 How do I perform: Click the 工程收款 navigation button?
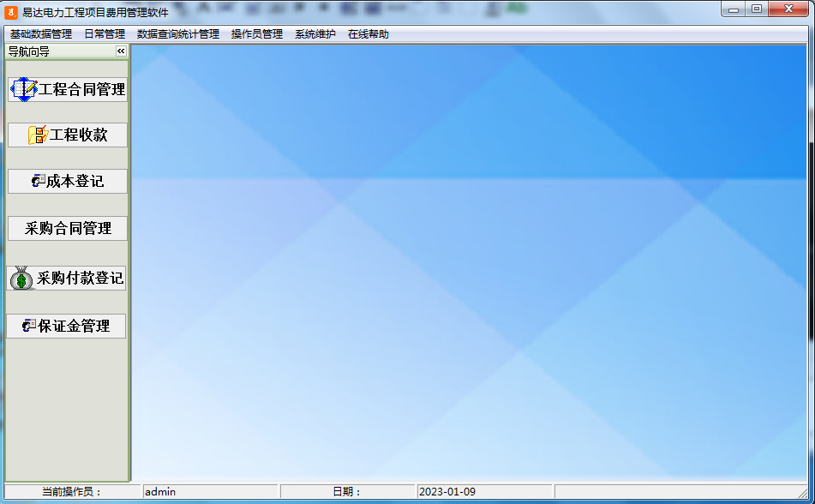[x=68, y=135]
